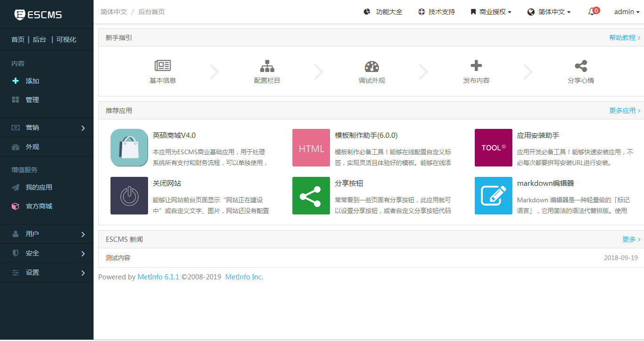
Task: Click the palette icon beside 外观
Action: [16, 147]
